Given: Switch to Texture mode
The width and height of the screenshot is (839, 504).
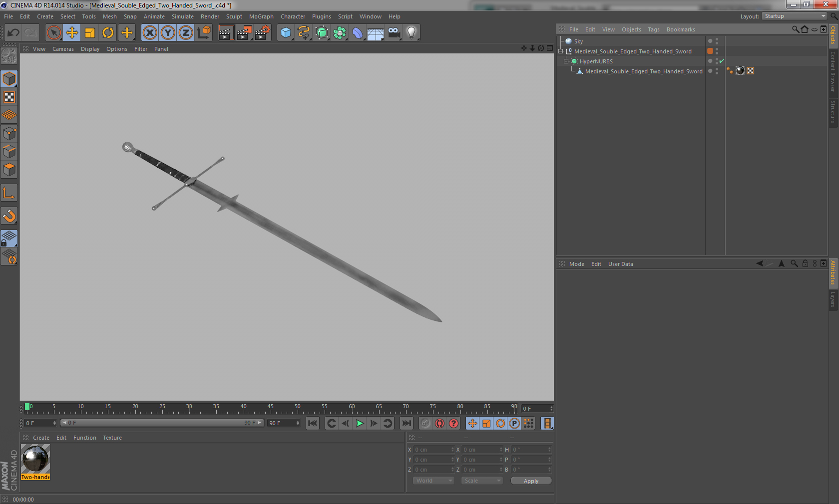Looking at the screenshot, I should [9, 97].
